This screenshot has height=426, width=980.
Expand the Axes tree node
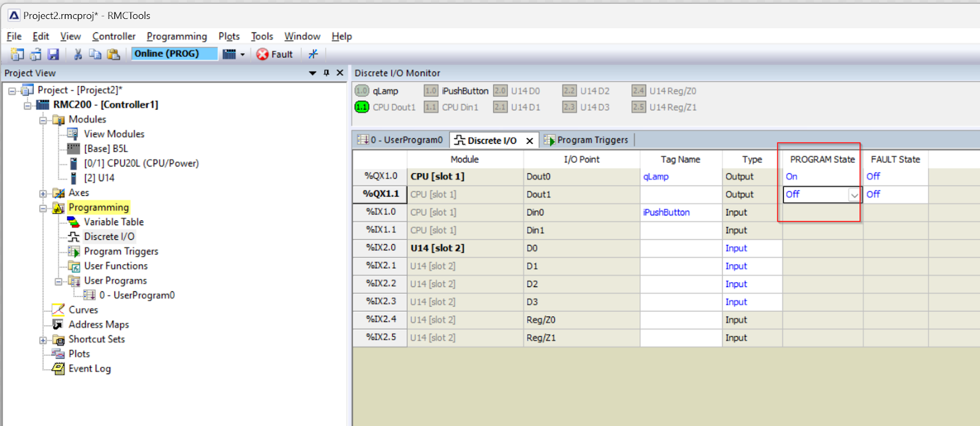(43, 193)
